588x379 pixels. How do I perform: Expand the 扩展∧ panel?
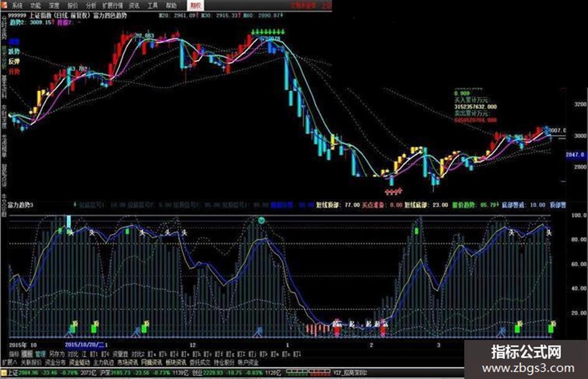pos(9,362)
